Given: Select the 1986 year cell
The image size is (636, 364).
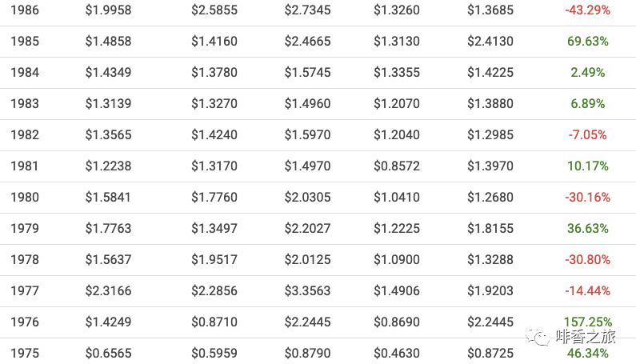Looking at the screenshot, I should [x=25, y=10].
